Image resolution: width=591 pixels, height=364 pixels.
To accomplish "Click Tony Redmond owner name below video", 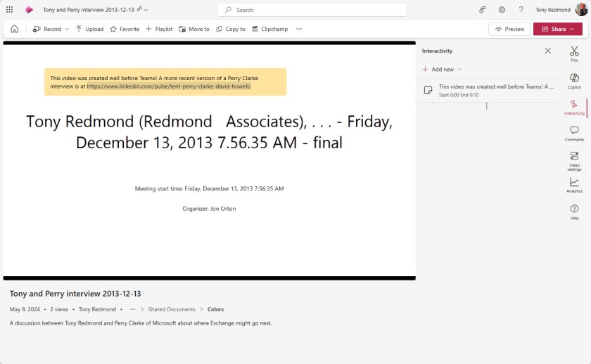I will (x=97, y=309).
